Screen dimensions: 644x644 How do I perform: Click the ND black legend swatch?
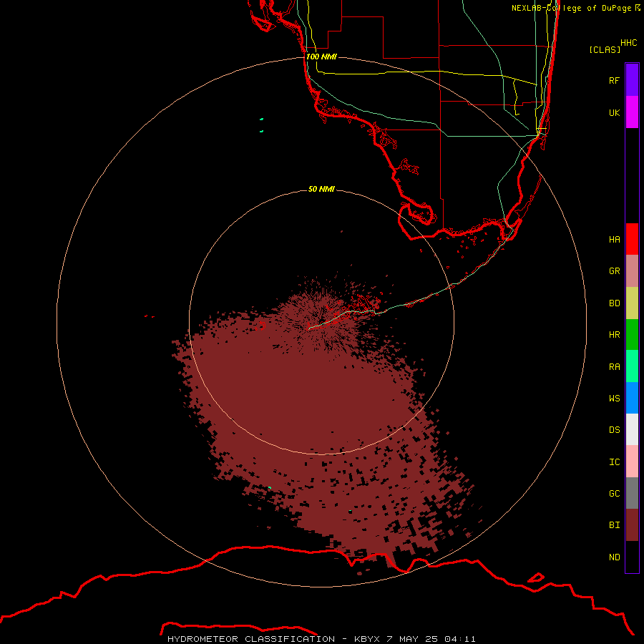[632, 557]
